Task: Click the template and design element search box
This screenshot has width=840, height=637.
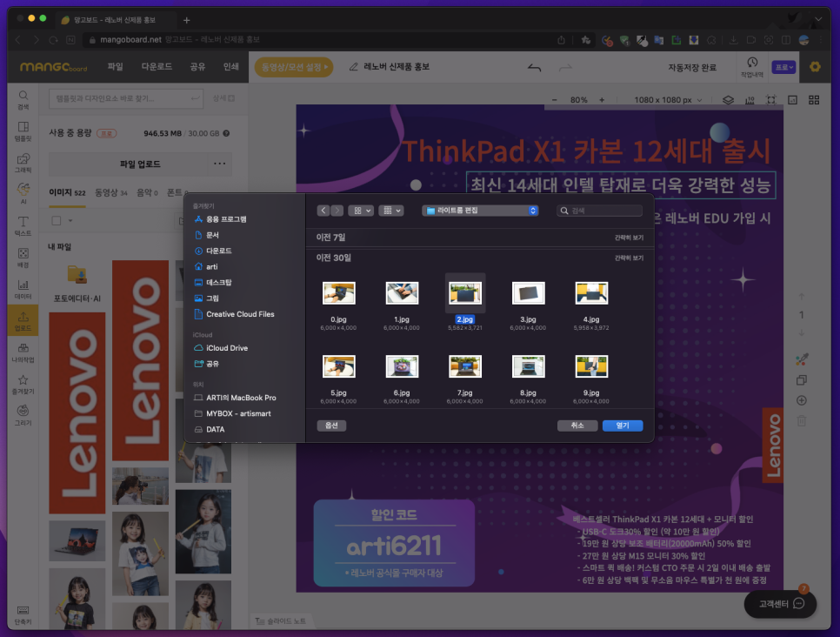Action: coord(126,98)
